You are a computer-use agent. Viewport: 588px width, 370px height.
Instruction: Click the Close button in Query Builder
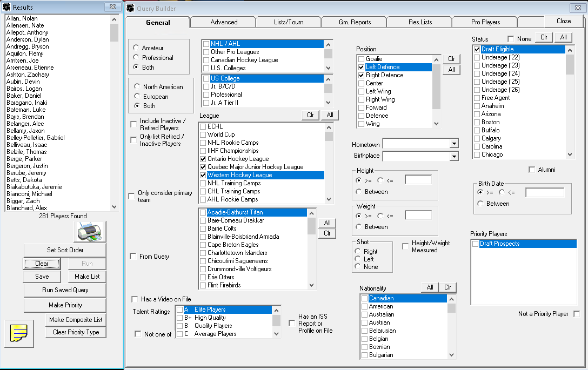[564, 21]
